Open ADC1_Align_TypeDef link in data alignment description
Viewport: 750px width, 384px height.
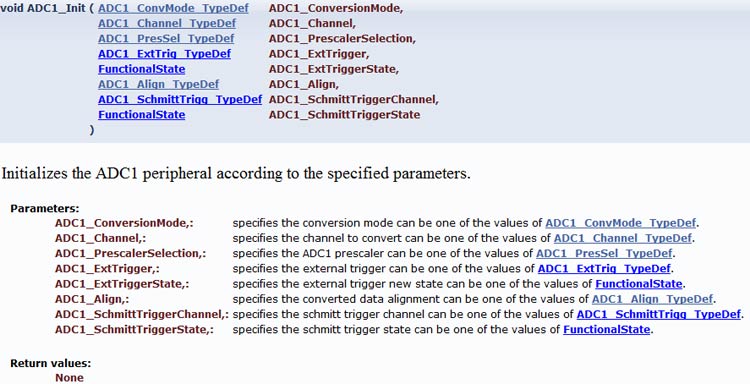click(x=652, y=299)
